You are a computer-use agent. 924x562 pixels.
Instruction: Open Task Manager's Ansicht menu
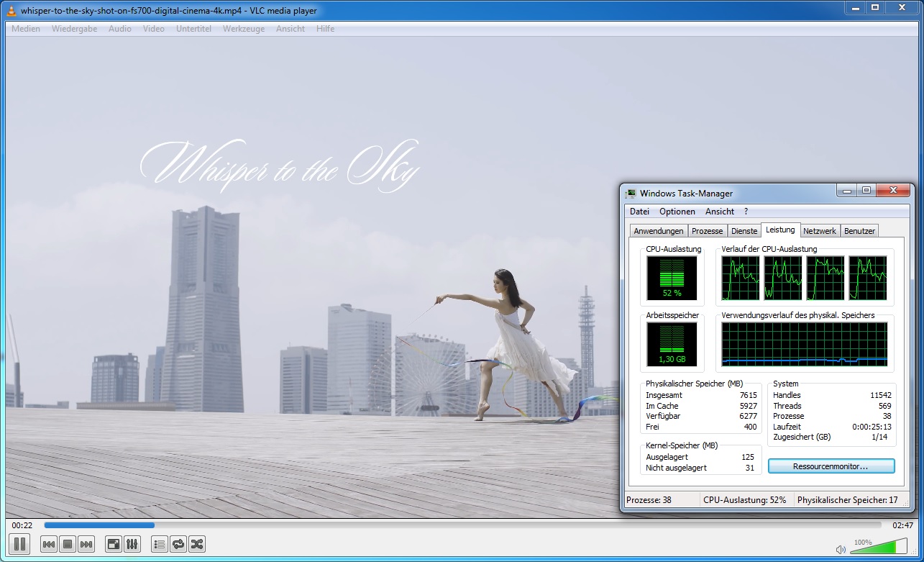pos(720,212)
